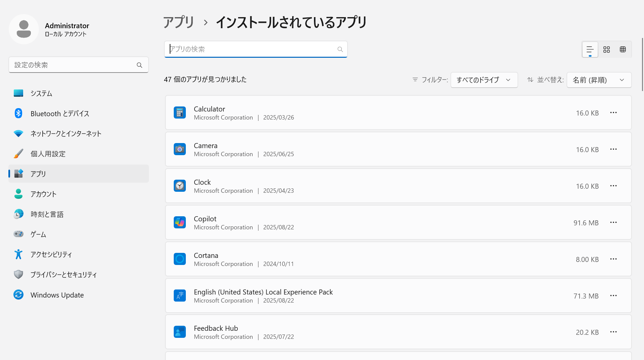Image resolution: width=644 pixels, height=360 pixels.
Task: Switch to list view layout
Action: pyautogui.click(x=590, y=50)
